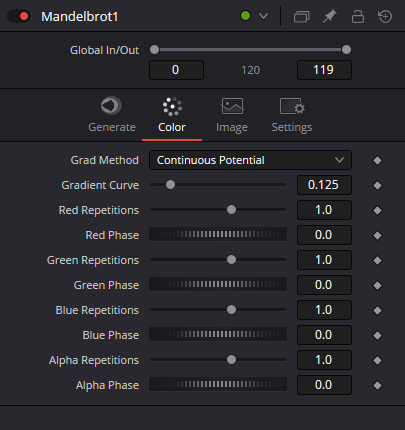Click the Green Phase value field
405x430 pixels.
(324, 285)
